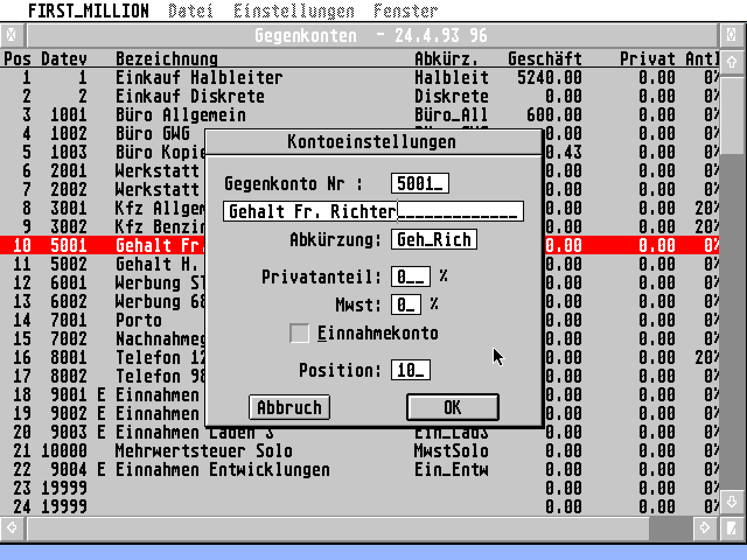747x560 pixels.
Task: Click the Mwst percentage field
Action: [406, 304]
